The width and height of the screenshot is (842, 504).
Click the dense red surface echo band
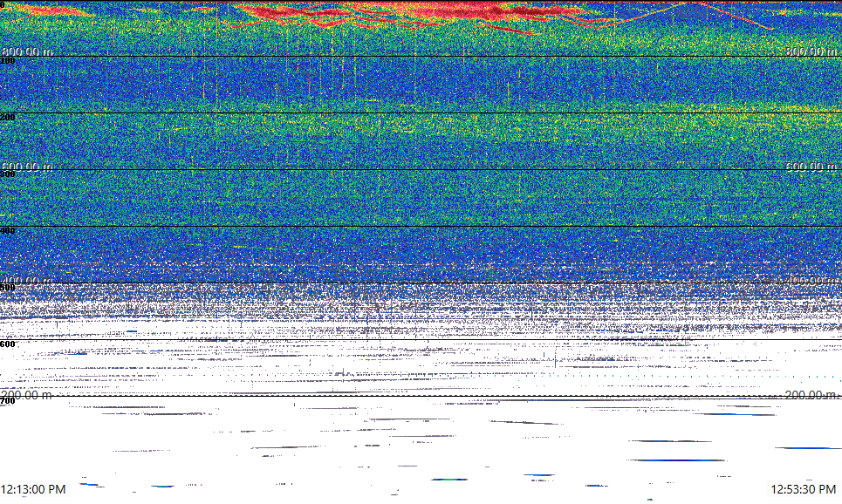[x=471, y=10]
